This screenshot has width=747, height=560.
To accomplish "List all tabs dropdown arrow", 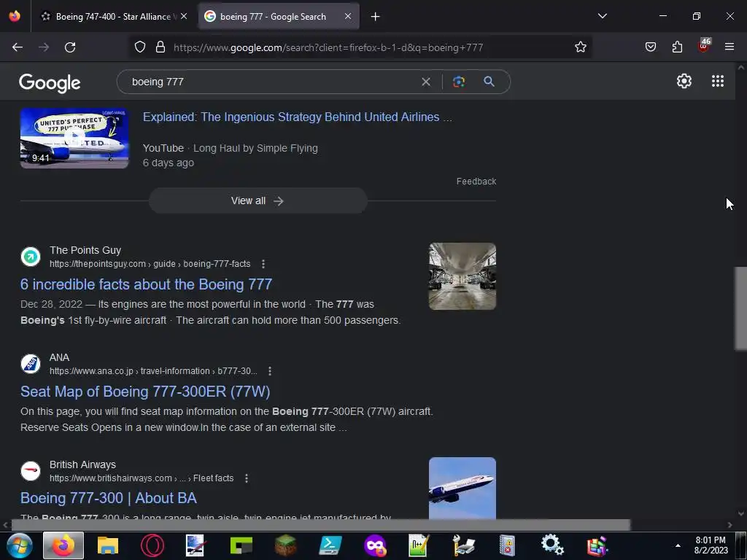I will tap(602, 16).
